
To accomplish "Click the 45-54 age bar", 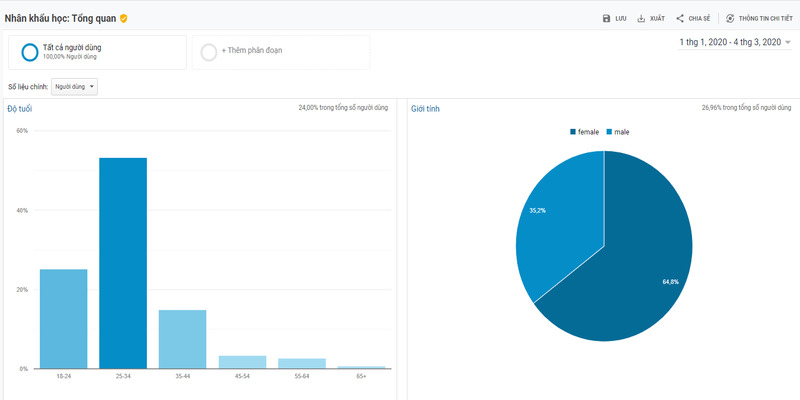I will click(242, 362).
